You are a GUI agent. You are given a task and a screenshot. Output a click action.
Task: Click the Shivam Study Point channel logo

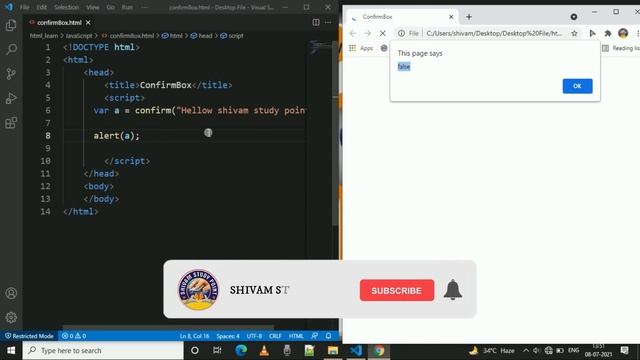[x=198, y=290]
